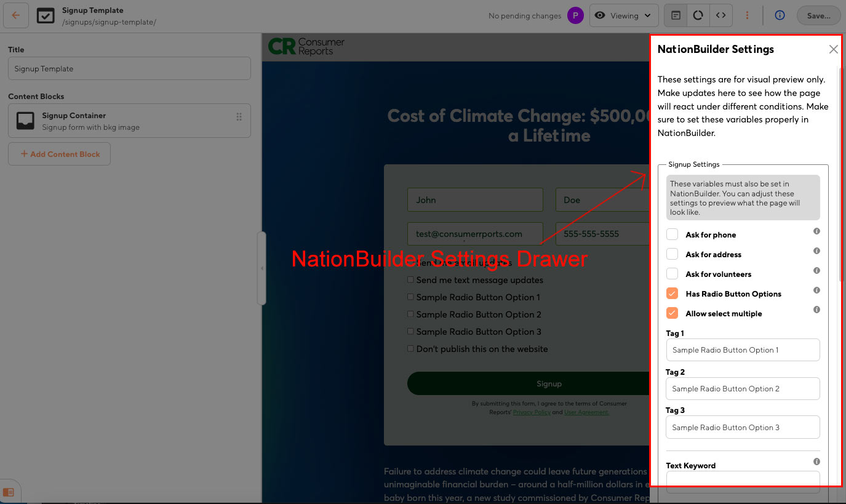Collapse the left settings sidebar

pyautogui.click(x=262, y=268)
